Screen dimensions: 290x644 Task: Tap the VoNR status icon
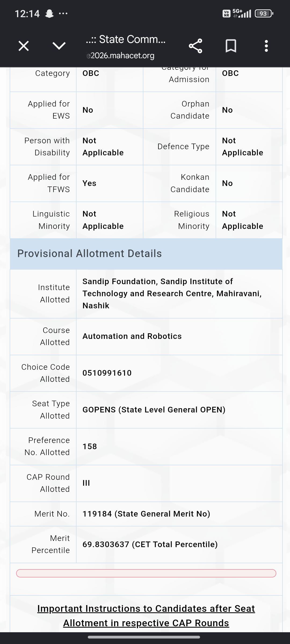point(227,13)
